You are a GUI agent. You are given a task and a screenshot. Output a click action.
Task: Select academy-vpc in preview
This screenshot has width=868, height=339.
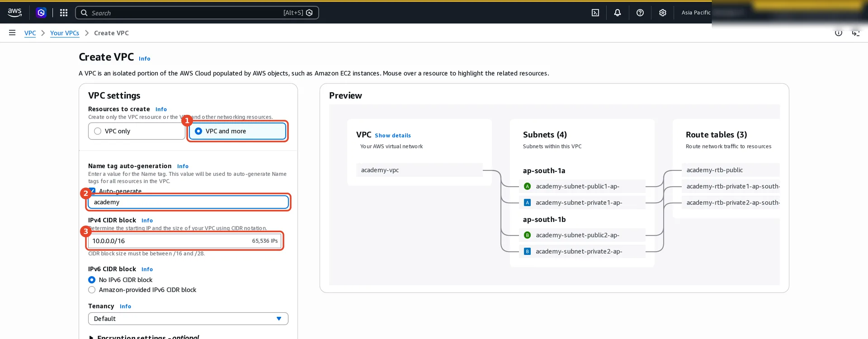coord(419,170)
